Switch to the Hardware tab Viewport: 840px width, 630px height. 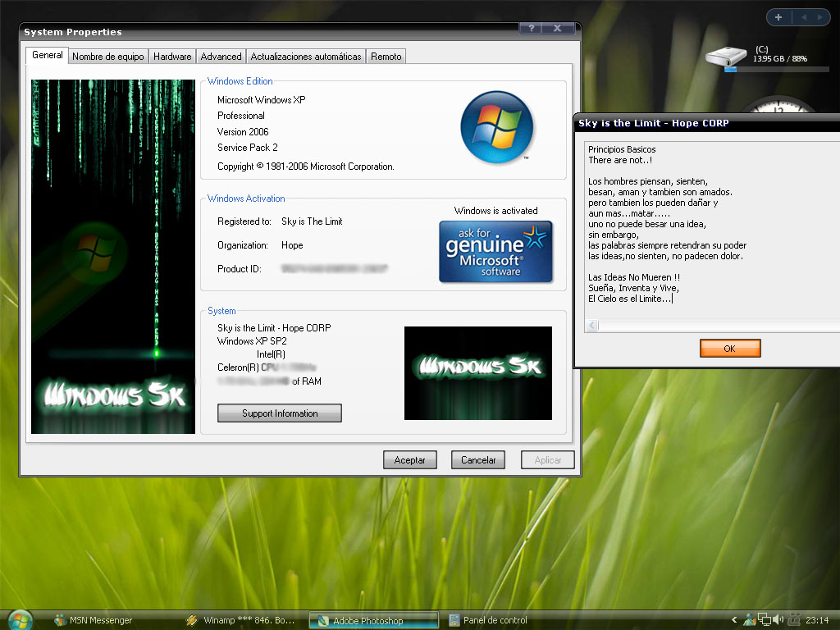tap(171, 56)
